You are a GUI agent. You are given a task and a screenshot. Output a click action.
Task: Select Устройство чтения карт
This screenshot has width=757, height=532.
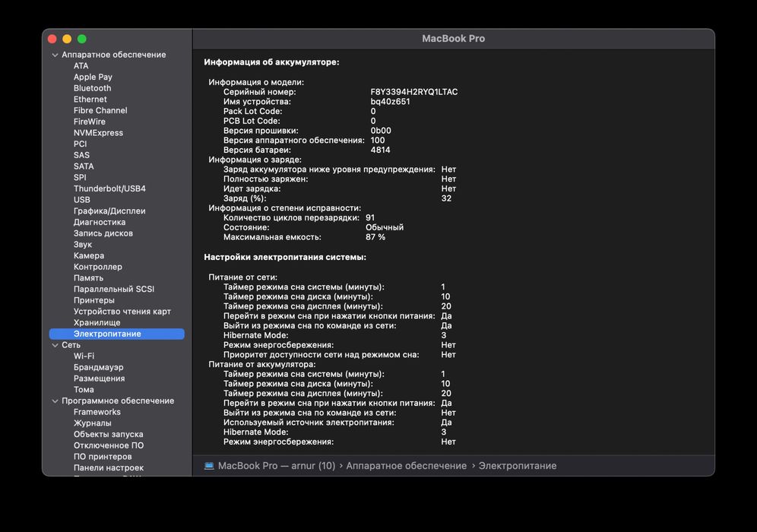pos(122,312)
